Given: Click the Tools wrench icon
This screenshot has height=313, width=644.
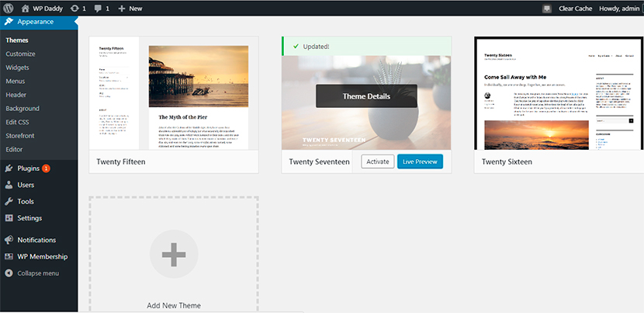Looking at the screenshot, I should (x=9, y=201).
